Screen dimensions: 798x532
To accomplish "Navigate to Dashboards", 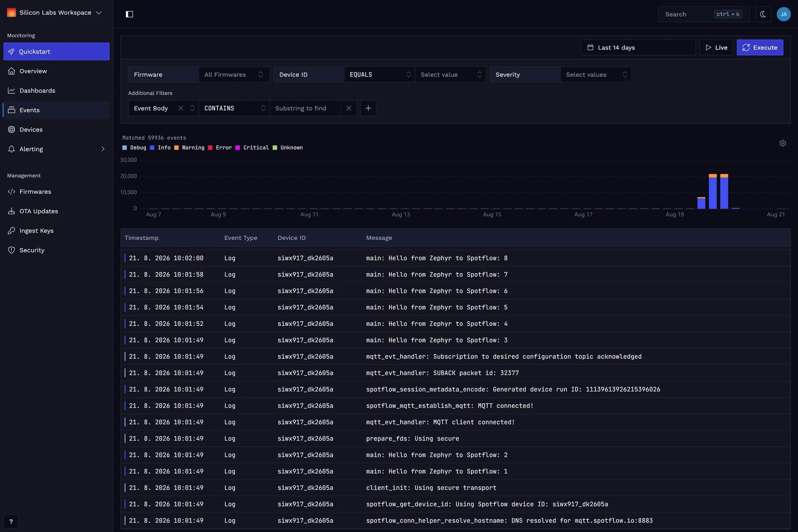I will tap(57, 91).
